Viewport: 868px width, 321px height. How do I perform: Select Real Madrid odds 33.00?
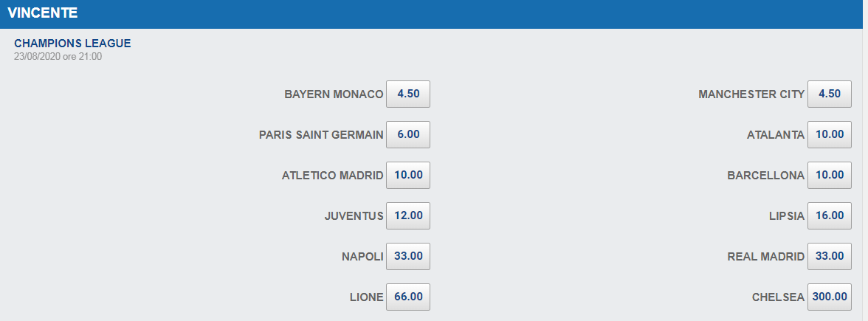point(830,256)
